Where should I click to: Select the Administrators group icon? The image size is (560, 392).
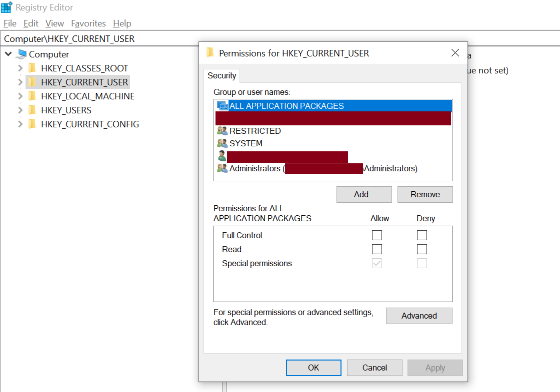pyautogui.click(x=221, y=168)
